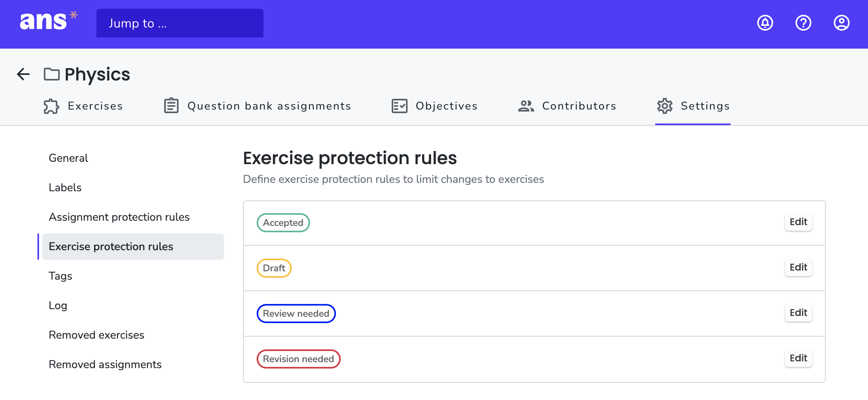Go back using the arrow button
The height and width of the screenshot is (400, 868).
23,74
